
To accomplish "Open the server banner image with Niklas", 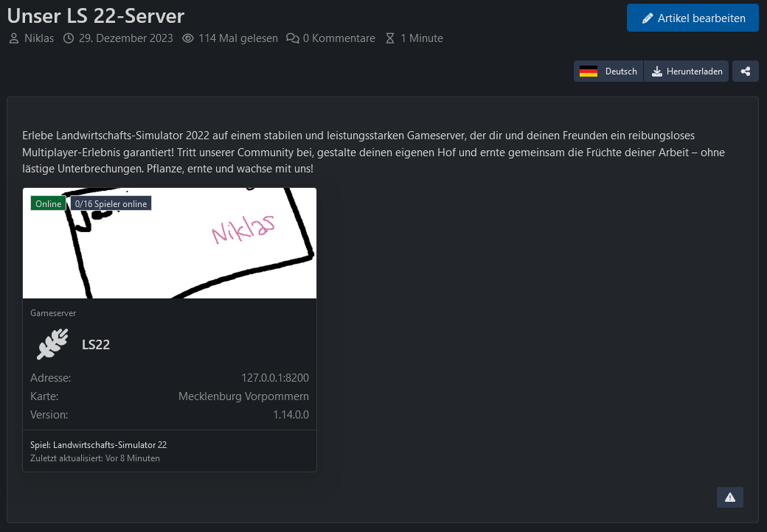I will (x=170, y=243).
